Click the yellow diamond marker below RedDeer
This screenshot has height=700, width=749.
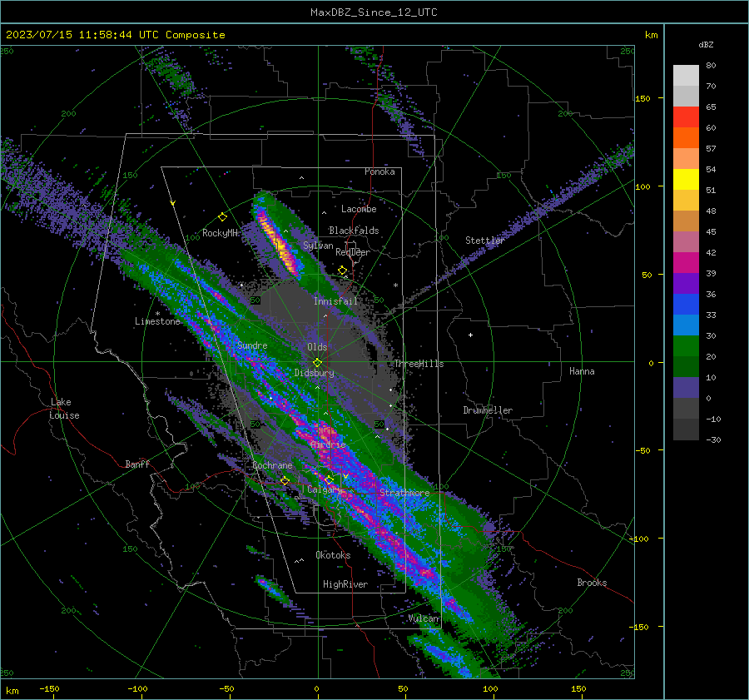342,271
